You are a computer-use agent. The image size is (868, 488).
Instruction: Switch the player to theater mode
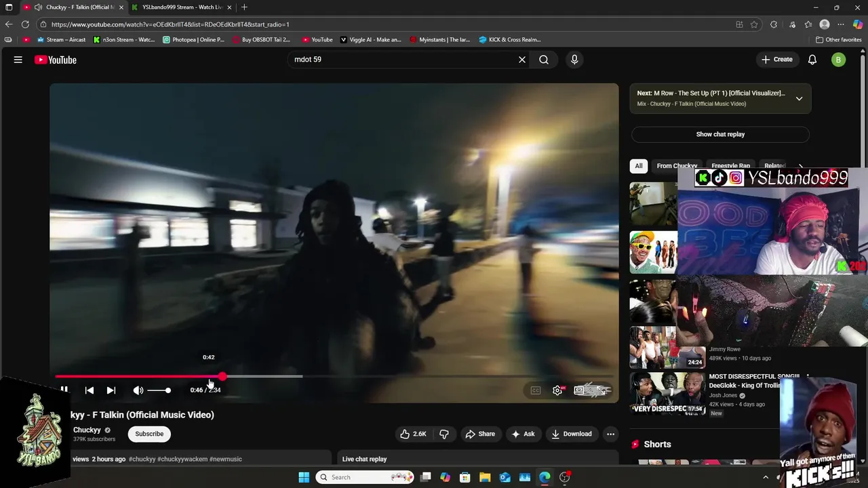point(580,390)
